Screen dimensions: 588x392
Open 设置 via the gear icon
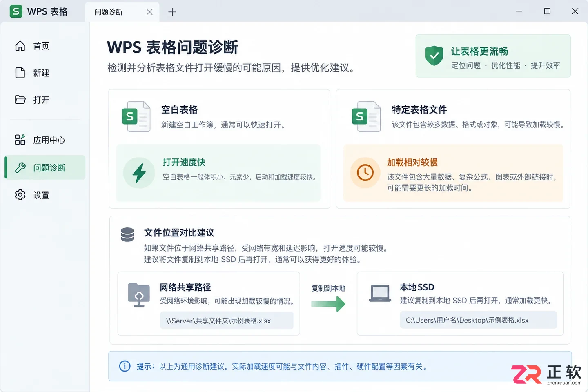point(20,195)
